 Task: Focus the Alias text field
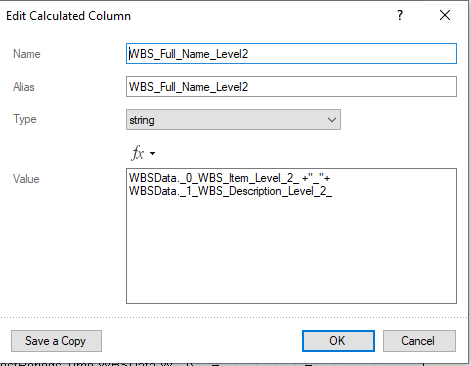point(291,87)
